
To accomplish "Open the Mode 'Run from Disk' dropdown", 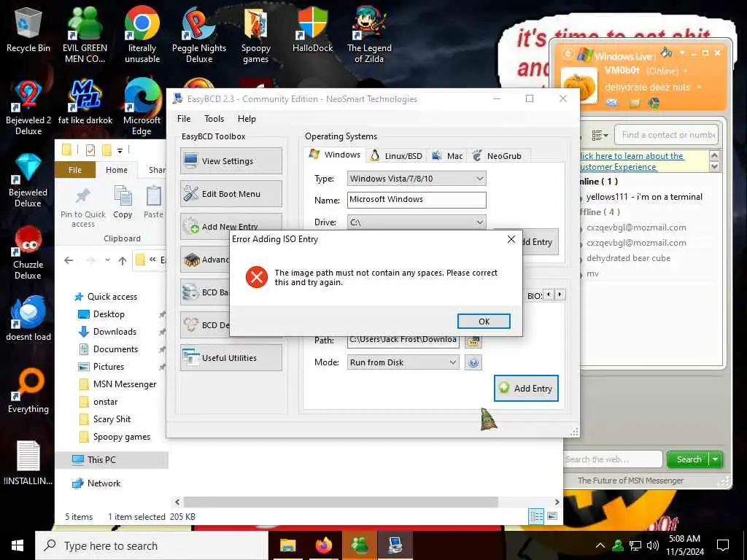I will coord(403,362).
